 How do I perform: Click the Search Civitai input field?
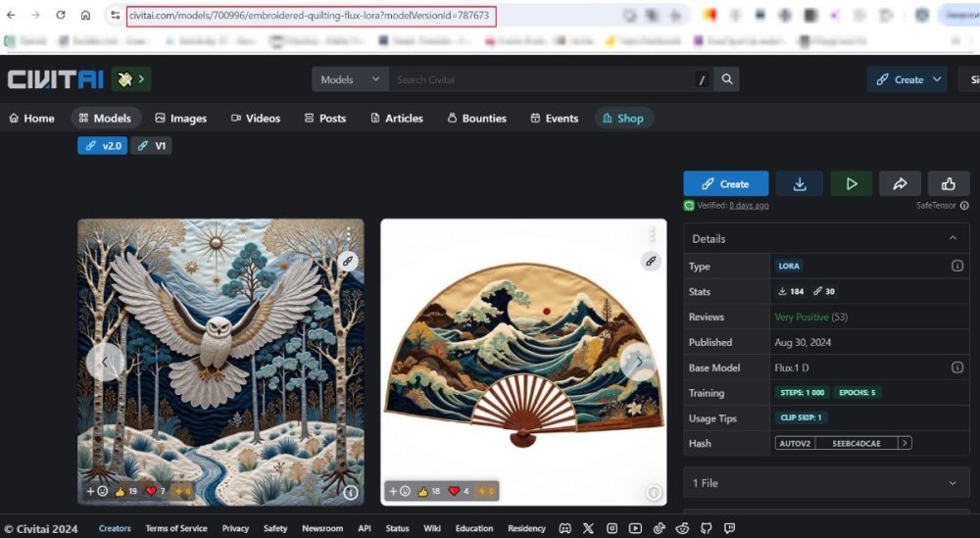click(539, 79)
